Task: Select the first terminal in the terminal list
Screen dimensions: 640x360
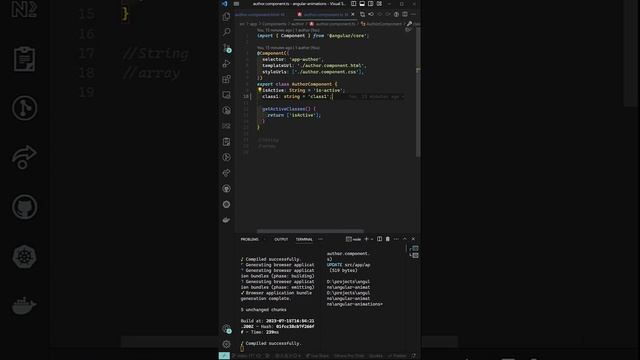Action: tap(415, 248)
